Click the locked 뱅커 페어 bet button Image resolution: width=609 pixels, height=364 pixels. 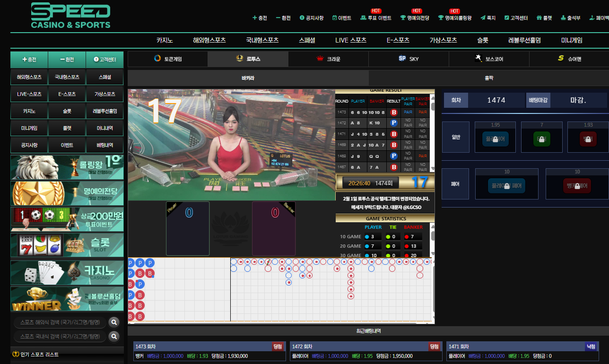(577, 186)
